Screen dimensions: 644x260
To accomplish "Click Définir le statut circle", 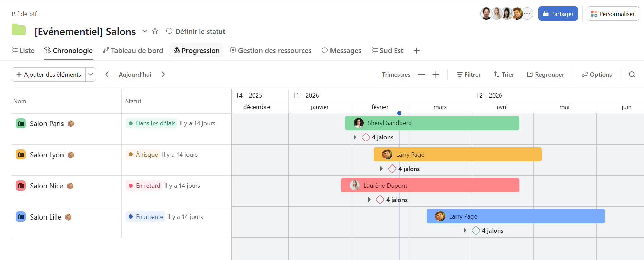I will [169, 31].
